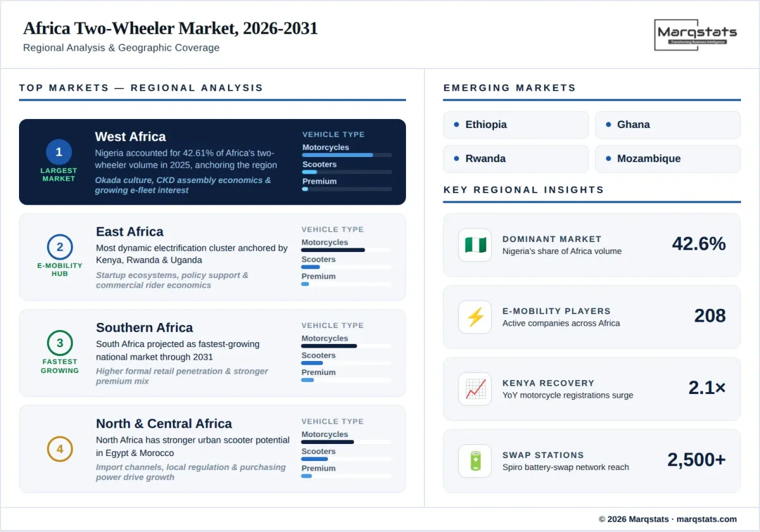Visit marqstats.com footer link
This screenshot has width=760, height=532.
pyautogui.click(x=707, y=519)
